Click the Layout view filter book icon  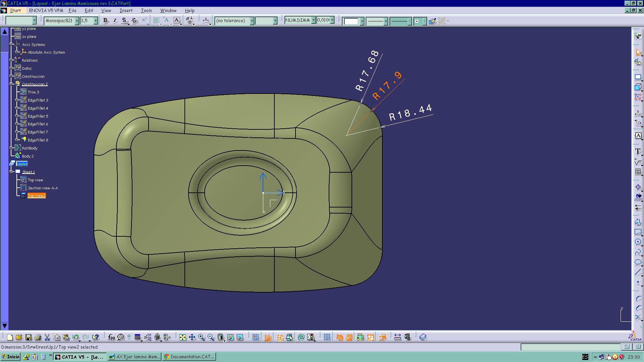tap(423, 337)
